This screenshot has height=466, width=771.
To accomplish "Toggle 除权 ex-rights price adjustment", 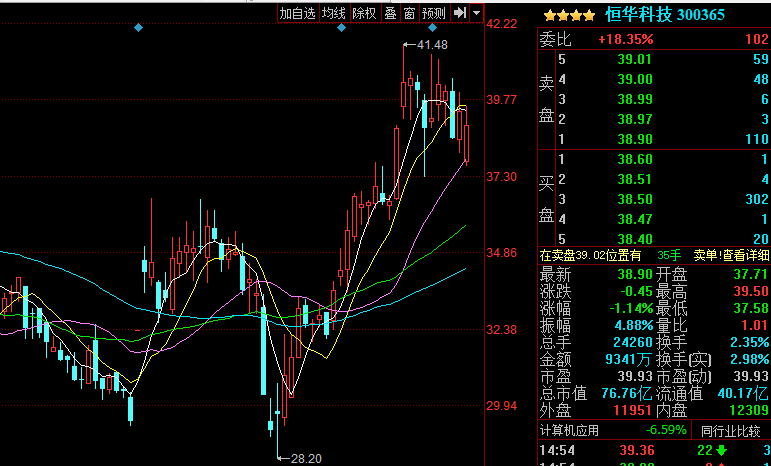I will pos(364,13).
